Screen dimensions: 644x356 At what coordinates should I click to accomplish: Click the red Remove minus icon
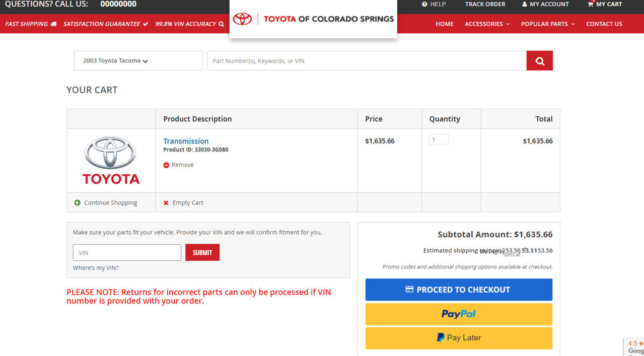click(x=166, y=165)
